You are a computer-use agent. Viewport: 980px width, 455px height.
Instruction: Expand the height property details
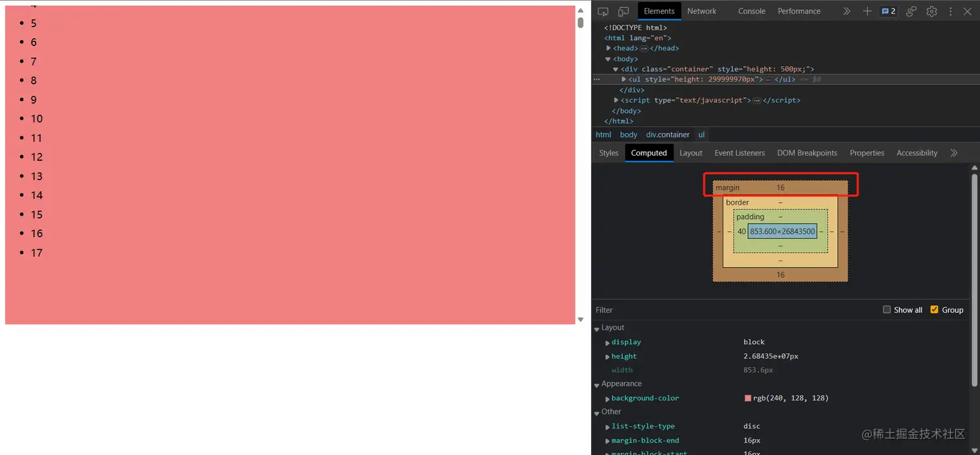click(x=607, y=356)
